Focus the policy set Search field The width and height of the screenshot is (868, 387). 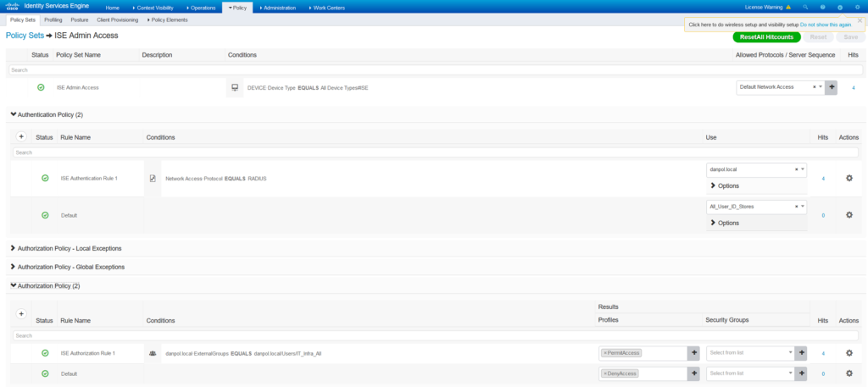tap(436, 70)
